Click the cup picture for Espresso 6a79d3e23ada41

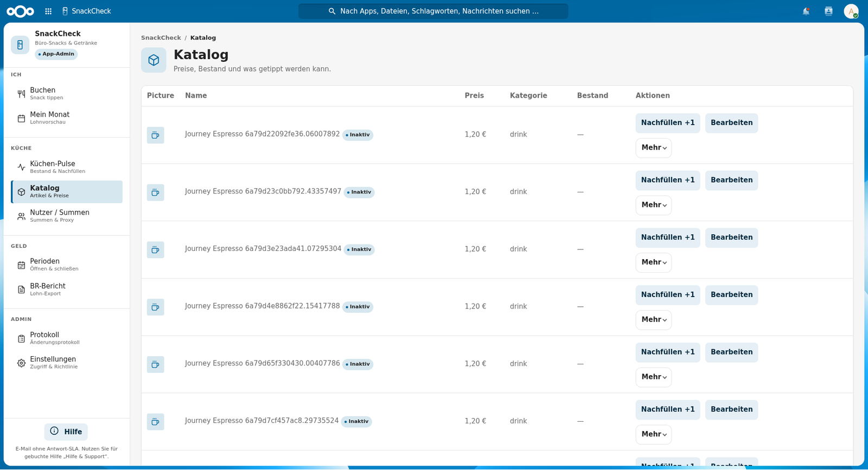(156, 250)
